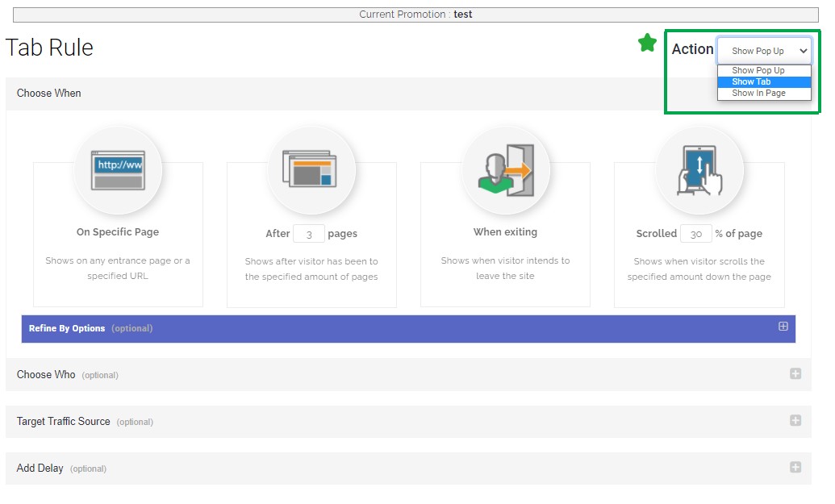Click the After pages number field
This screenshot has height=504, width=835.
[309, 234]
